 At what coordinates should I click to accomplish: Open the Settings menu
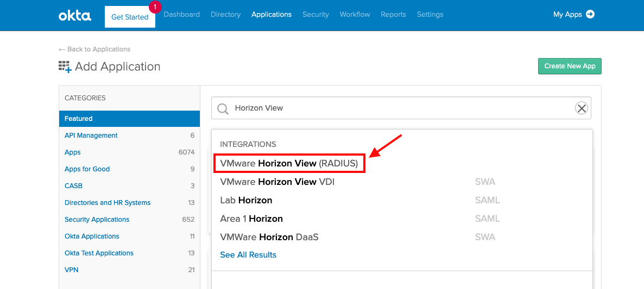coord(430,14)
